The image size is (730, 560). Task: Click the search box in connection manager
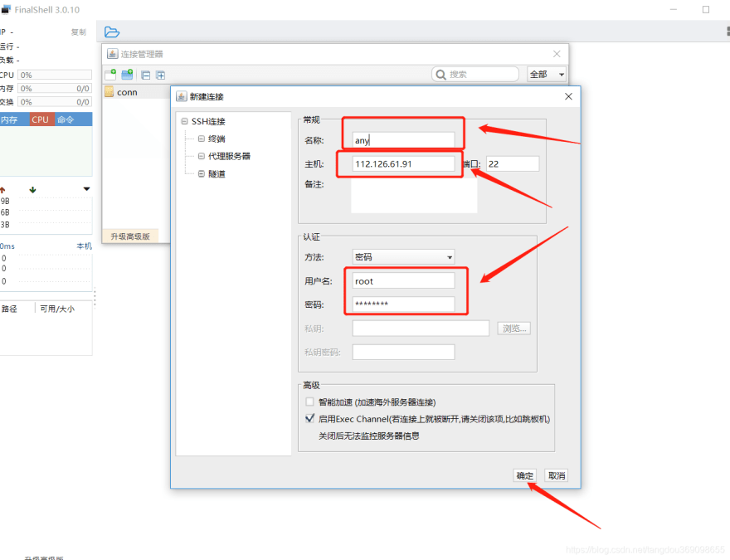(475, 75)
